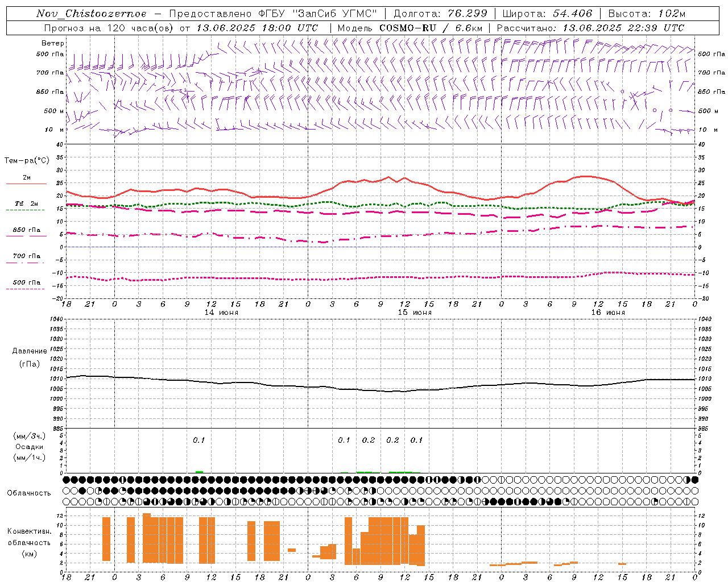This screenshot has width=728, height=582.
Task: Click the Давление pressure axis label
Action: [29, 351]
